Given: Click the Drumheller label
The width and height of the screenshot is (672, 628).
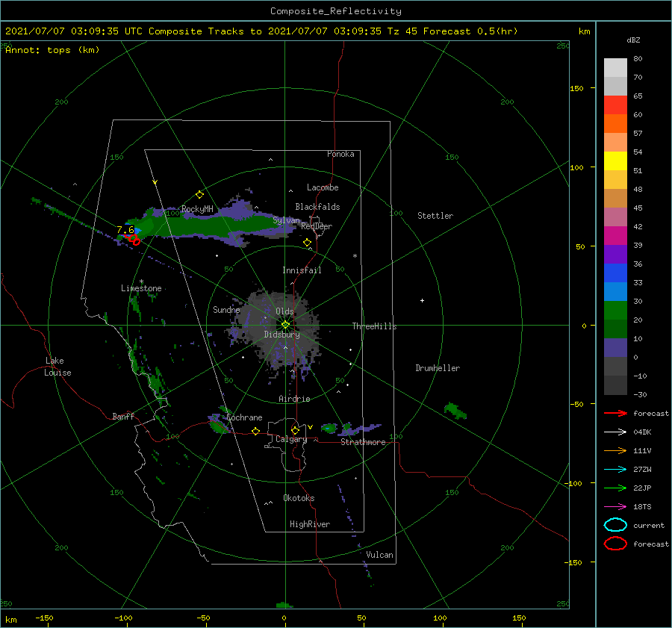Looking at the screenshot, I should pyautogui.click(x=438, y=368).
